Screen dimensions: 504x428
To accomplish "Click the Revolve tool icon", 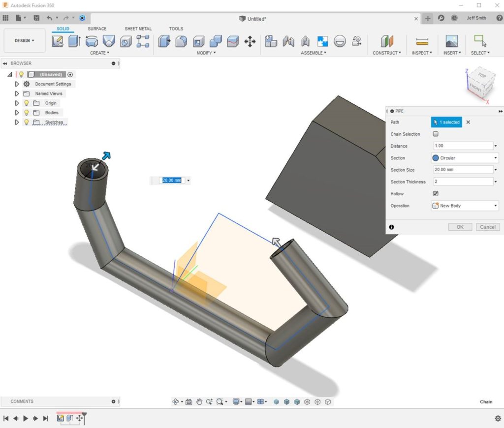I will coord(92,41).
